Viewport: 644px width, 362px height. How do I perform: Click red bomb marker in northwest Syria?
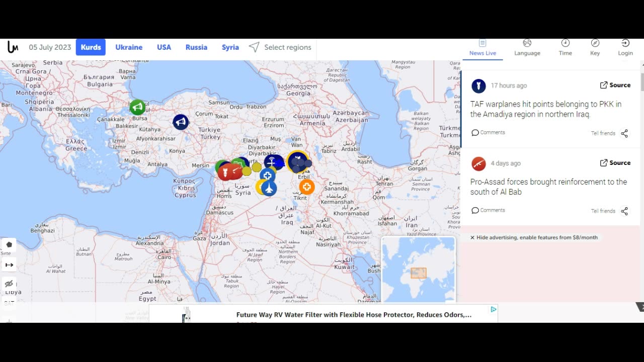click(225, 172)
